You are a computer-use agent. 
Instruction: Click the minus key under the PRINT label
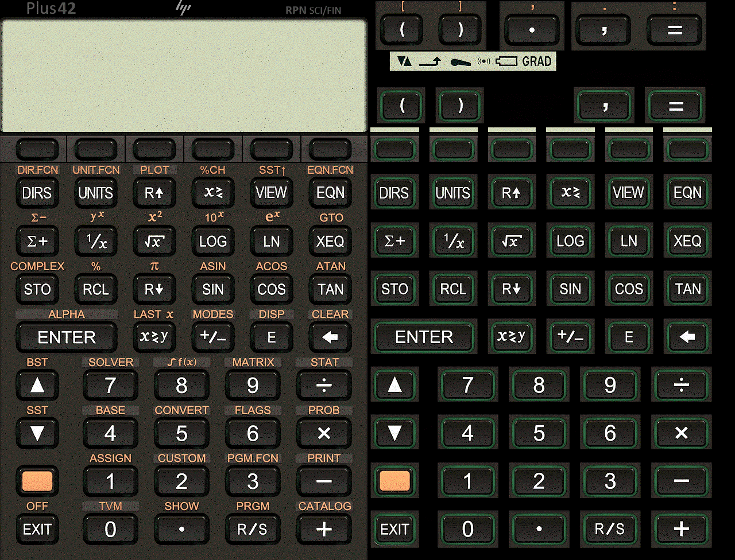pyautogui.click(x=324, y=481)
